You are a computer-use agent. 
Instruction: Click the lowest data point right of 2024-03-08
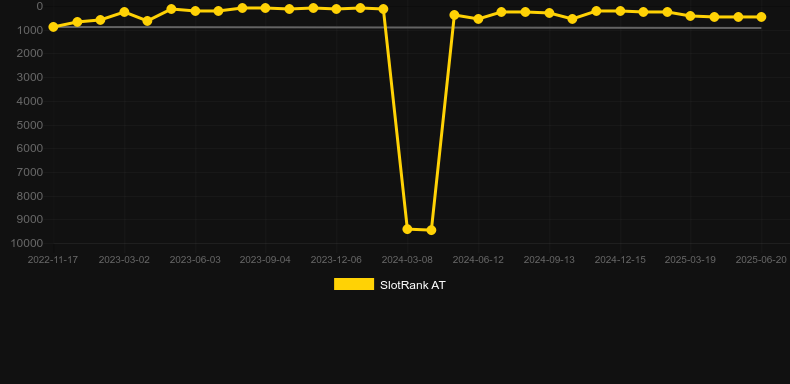pos(431,230)
